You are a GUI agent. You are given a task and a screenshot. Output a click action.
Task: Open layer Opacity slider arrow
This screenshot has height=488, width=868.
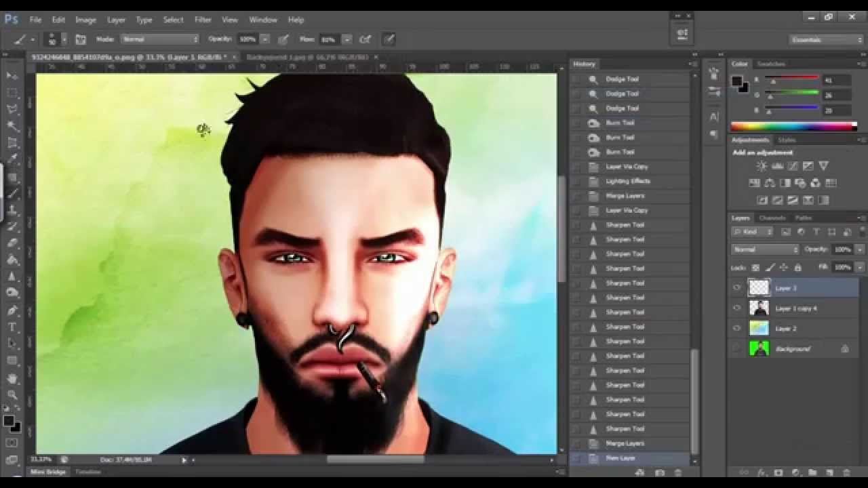pyautogui.click(x=860, y=249)
